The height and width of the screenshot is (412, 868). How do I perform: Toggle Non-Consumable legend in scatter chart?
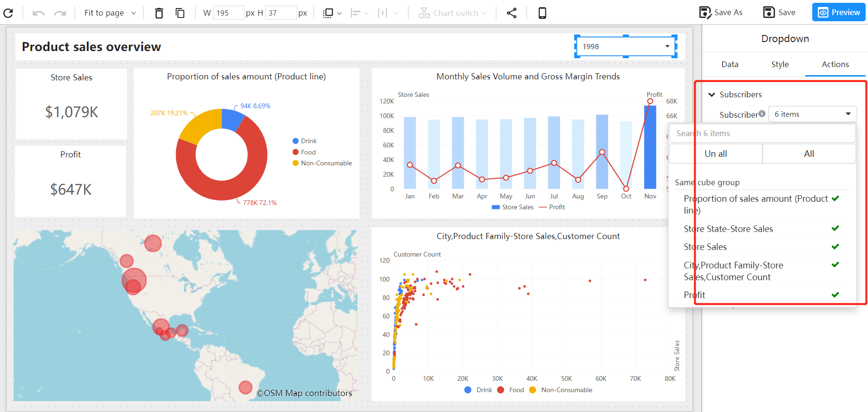pyautogui.click(x=561, y=390)
